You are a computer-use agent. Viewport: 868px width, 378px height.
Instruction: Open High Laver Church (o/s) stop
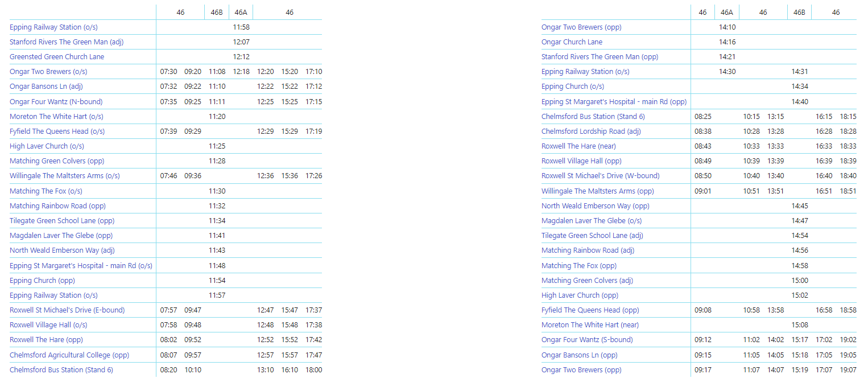pos(47,146)
